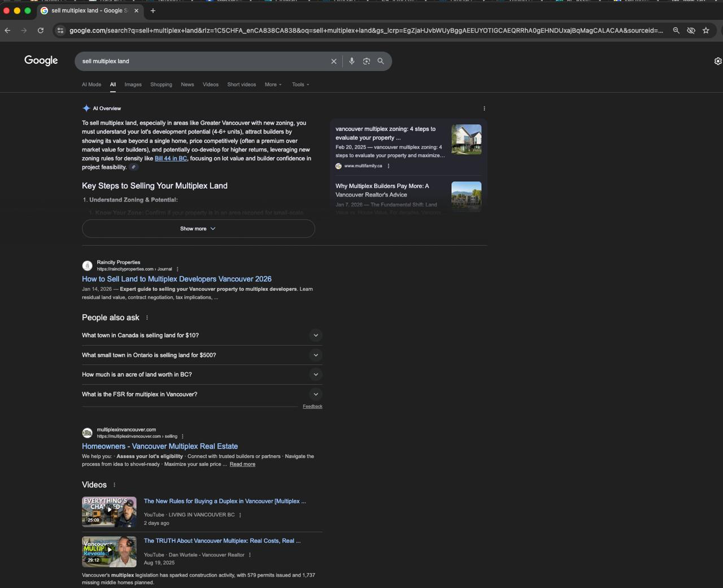Viewport: 723px width, 588px height.
Task: Switch to Videos tab
Action: coord(211,85)
